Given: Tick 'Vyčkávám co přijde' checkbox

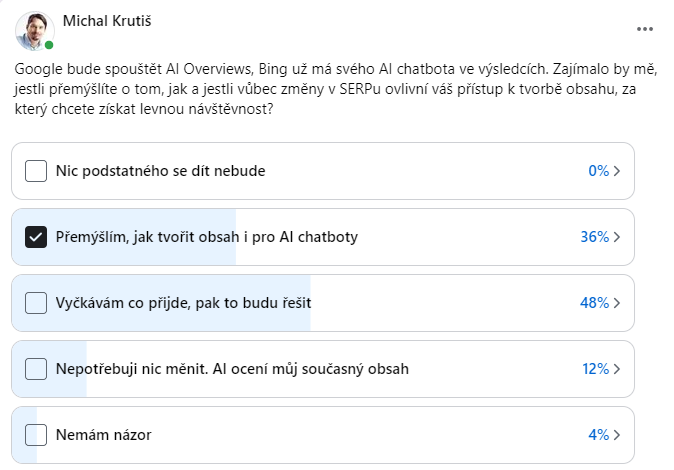Looking at the screenshot, I should click(36, 303).
